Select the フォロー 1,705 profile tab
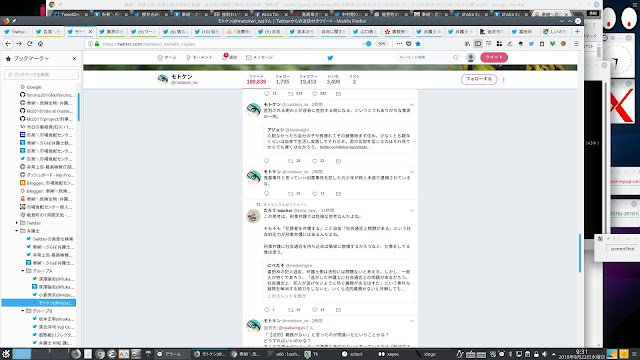Screen dimensions: 640x360 click(x=282, y=79)
